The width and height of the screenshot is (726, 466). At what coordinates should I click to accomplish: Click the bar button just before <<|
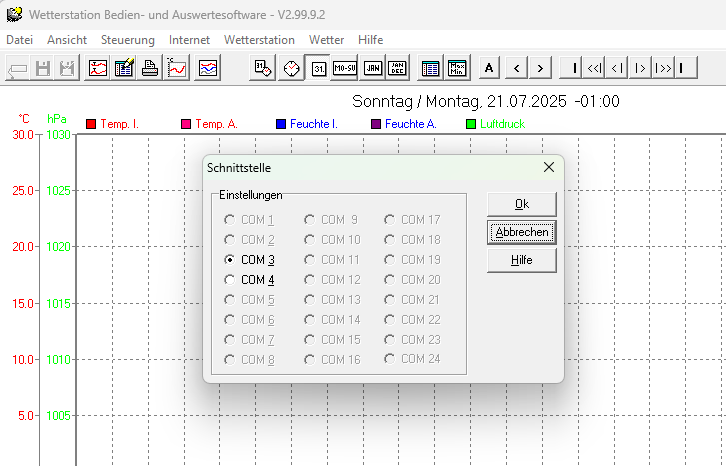(x=571, y=69)
